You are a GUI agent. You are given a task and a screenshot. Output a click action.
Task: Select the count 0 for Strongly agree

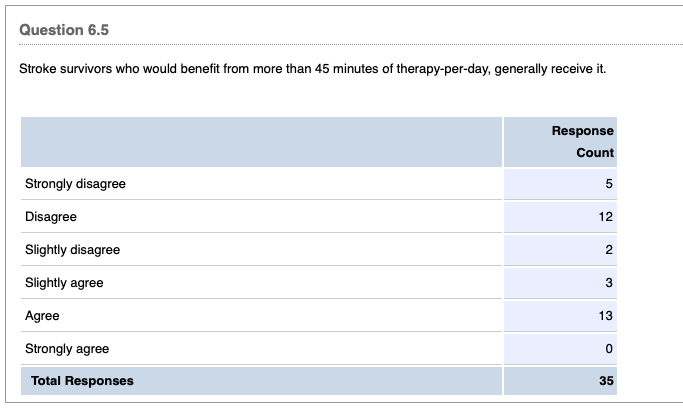tap(608, 349)
